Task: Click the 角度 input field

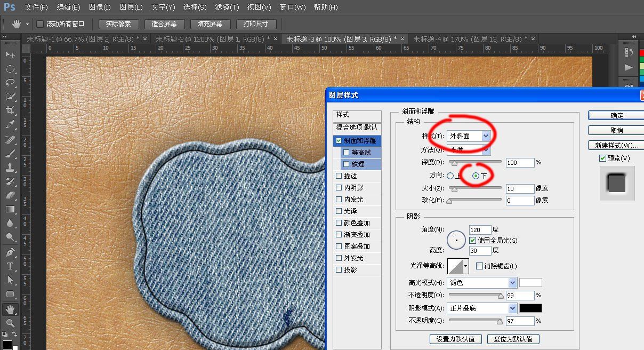Action: click(x=480, y=230)
